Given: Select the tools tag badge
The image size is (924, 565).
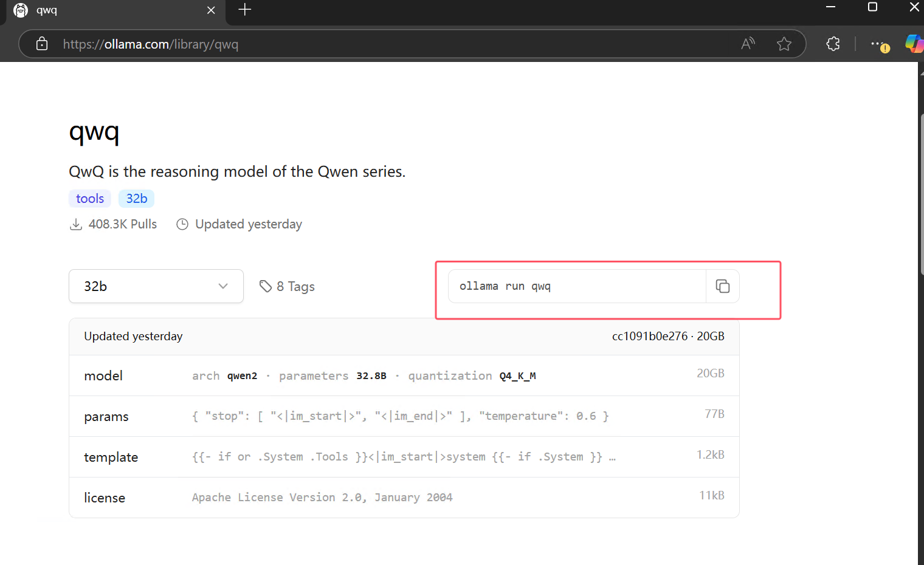Looking at the screenshot, I should (90, 199).
